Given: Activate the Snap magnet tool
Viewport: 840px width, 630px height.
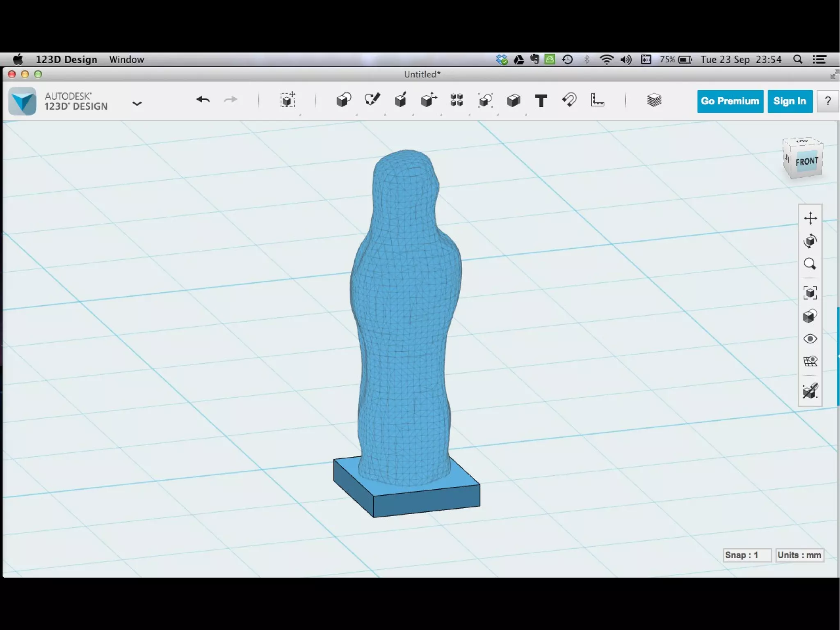Looking at the screenshot, I should click(569, 100).
